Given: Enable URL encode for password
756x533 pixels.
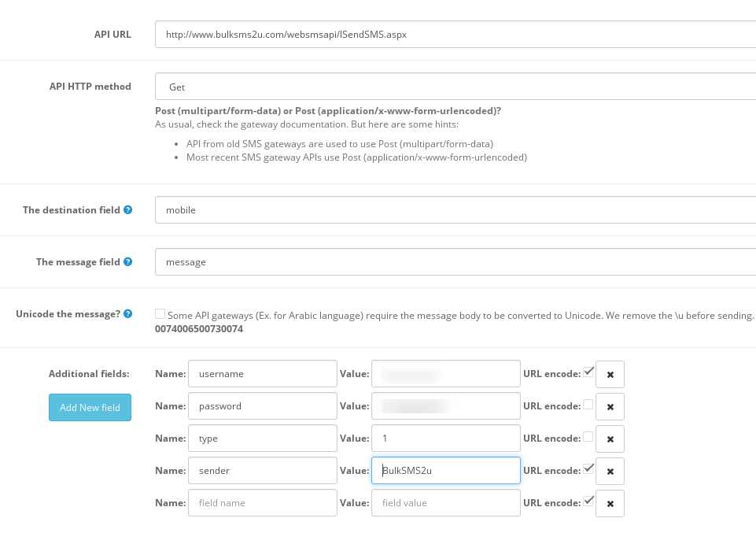Looking at the screenshot, I should click(x=588, y=405).
